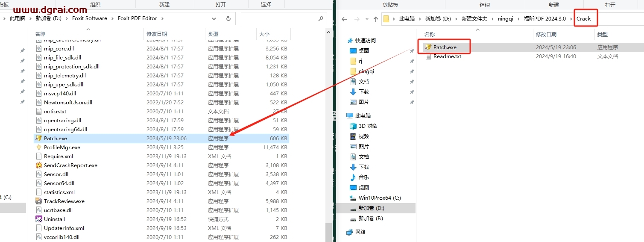The image size is (644, 242).
Task: Select msvcp140.dll file row
Action: click(x=162, y=93)
